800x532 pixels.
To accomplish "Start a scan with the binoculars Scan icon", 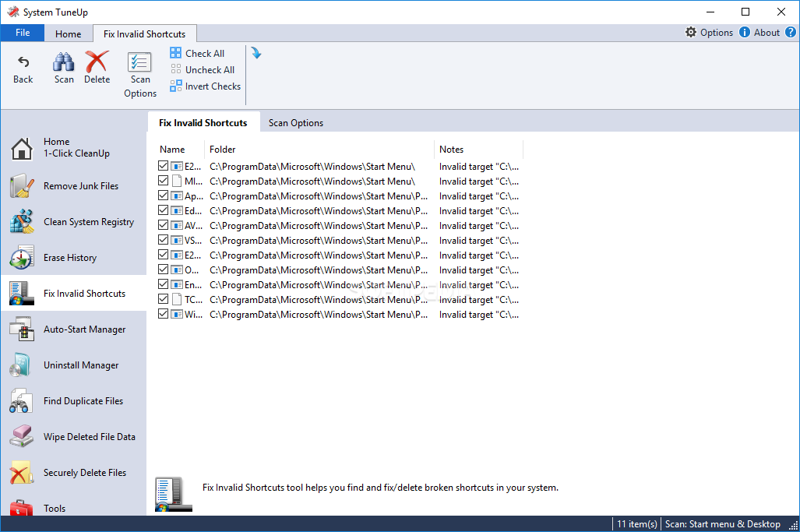I will (x=64, y=62).
